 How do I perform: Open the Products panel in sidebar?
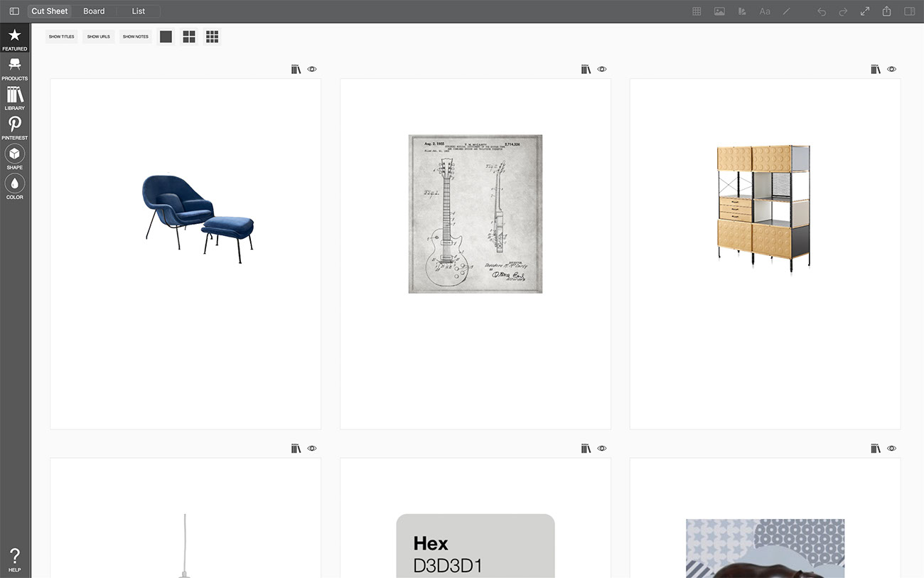tap(14, 68)
